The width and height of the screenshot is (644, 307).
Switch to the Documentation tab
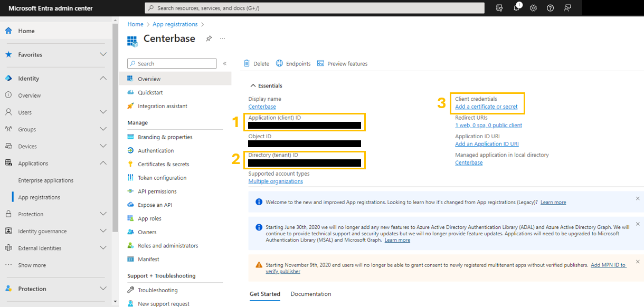click(311, 294)
